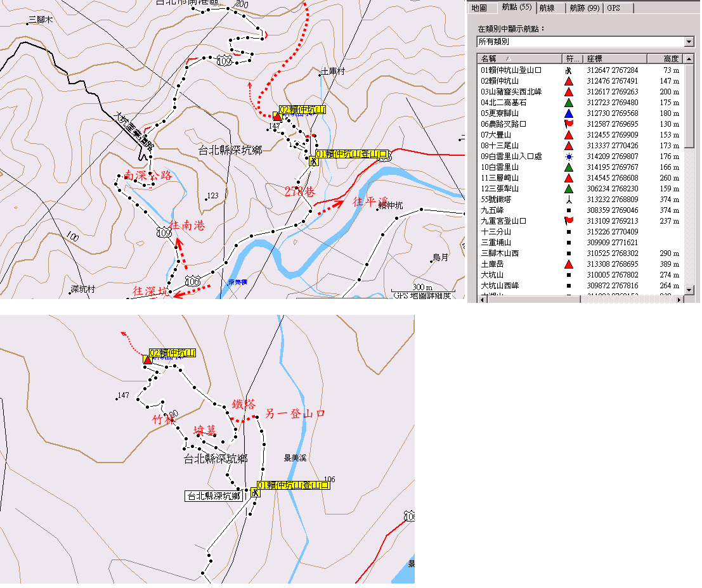This screenshot has width=702, height=588.
Task: Click the red flag icon for 06農路叉路口
Action: 569,124
